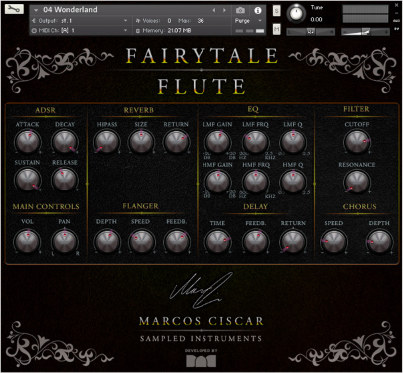The height and width of the screenshot is (373, 403).
Task: Close the instrument with X
Action: pyautogui.click(x=397, y=5)
